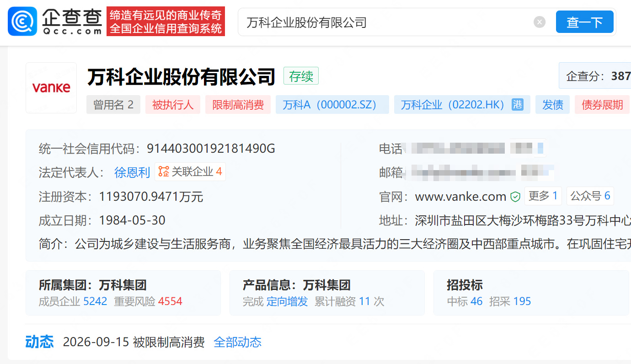Open the www.vanke.com website link
Screen dimensions: 631x364
460,197
